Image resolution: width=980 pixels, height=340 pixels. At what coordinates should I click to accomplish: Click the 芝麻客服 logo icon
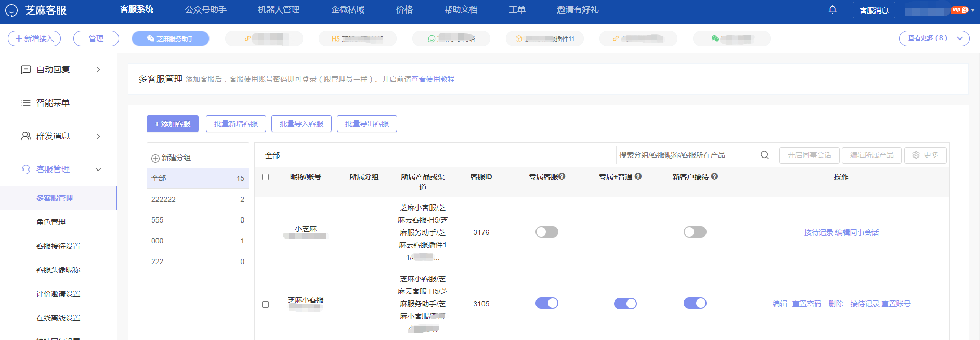(x=11, y=10)
